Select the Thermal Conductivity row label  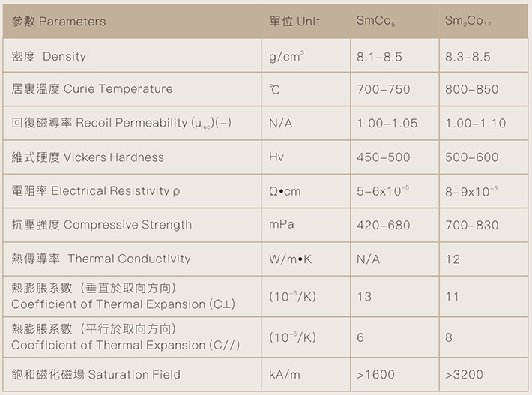pos(101,259)
